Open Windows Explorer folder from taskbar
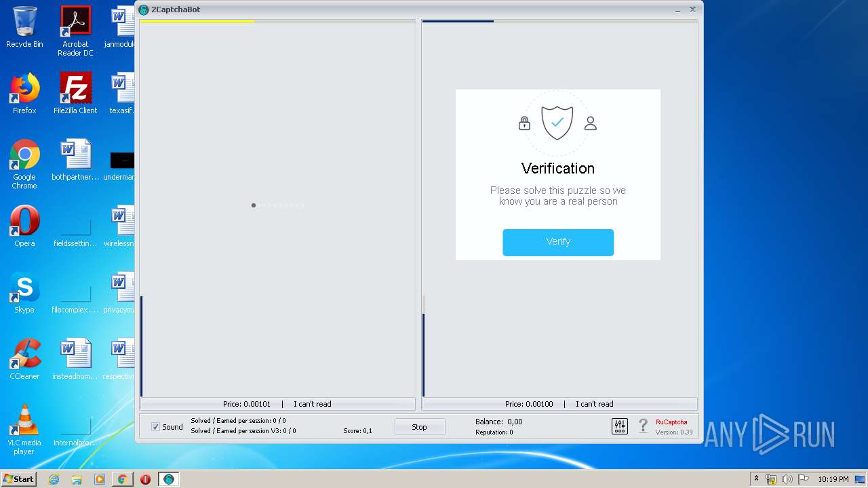The height and width of the screenshot is (488, 868). 77,479
